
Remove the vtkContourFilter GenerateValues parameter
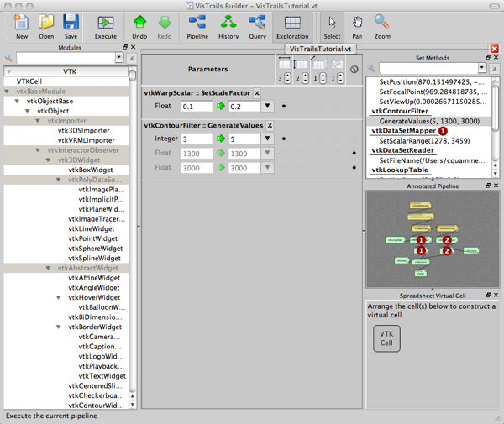(270, 126)
